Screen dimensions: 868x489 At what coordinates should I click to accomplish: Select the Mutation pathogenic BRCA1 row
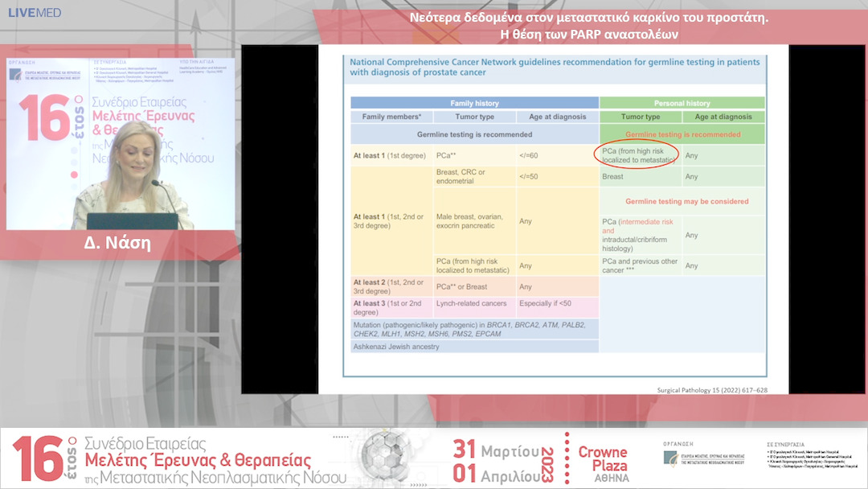(474, 328)
